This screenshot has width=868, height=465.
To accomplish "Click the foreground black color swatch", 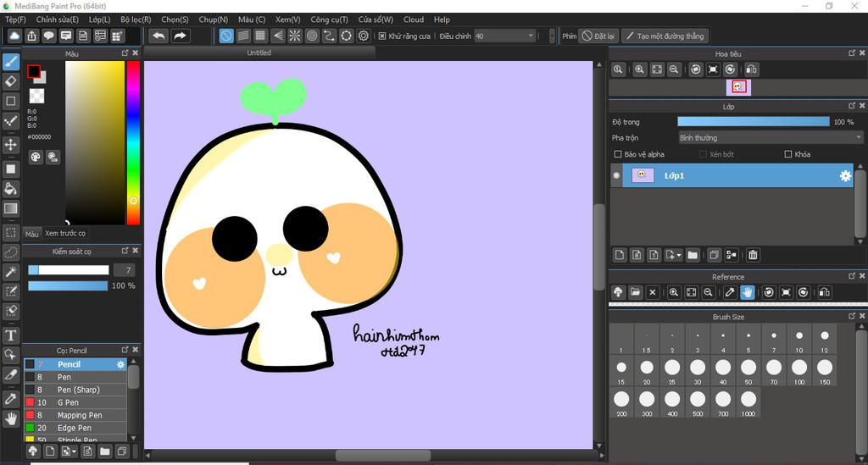I will click(34, 71).
